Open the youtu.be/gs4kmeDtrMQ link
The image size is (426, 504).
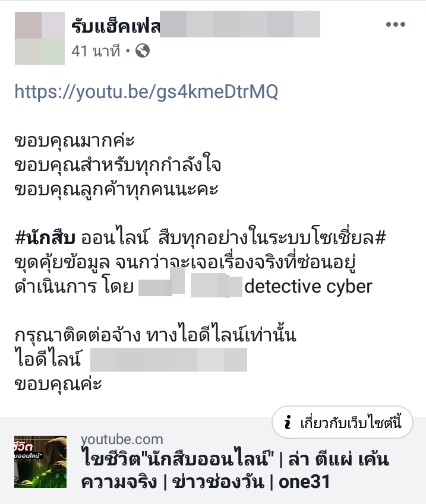[x=146, y=91]
